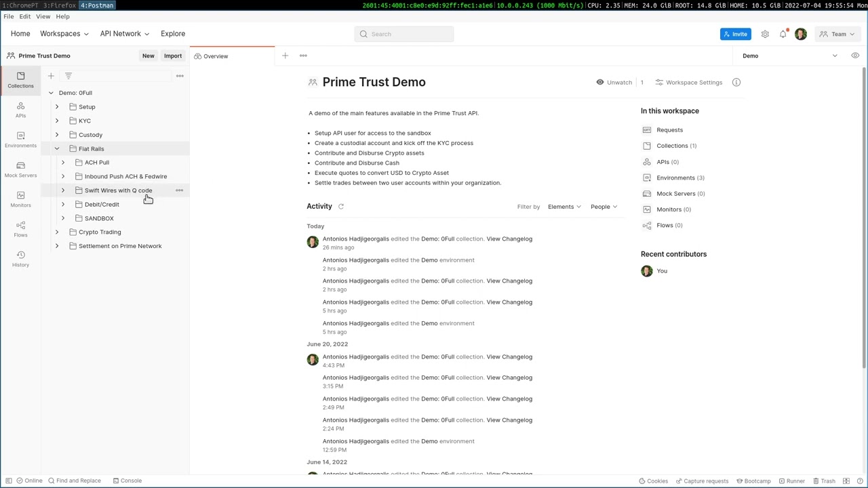Open tab options ellipsis next to Overview
The height and width of the screenshot is (488, 868).
[303, 56]
